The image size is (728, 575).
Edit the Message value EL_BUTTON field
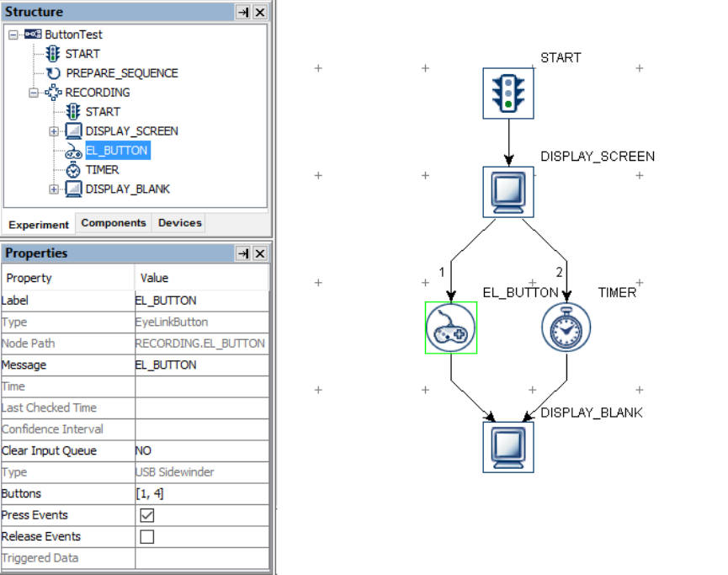(202, 365)
